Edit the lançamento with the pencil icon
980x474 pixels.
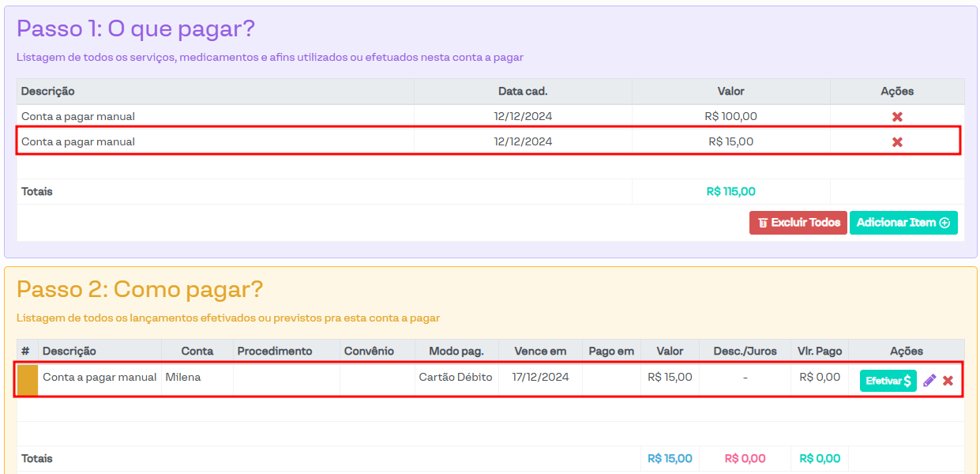(929, 381)
